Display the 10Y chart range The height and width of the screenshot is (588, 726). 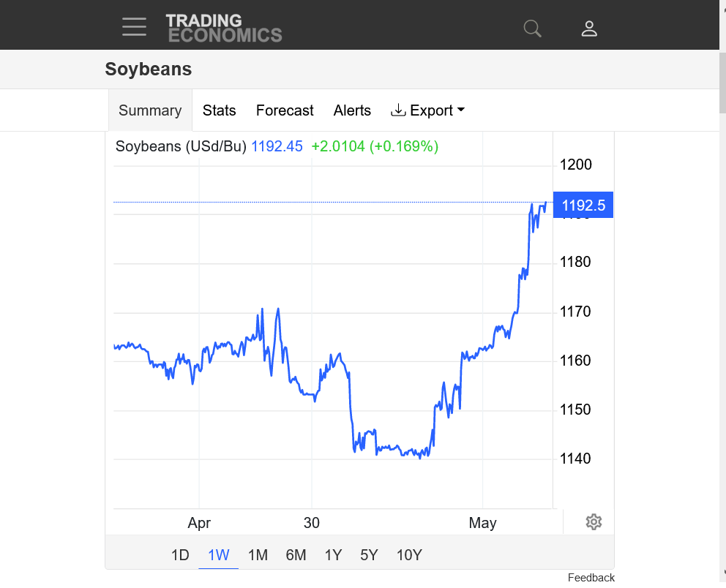(409, 555)
